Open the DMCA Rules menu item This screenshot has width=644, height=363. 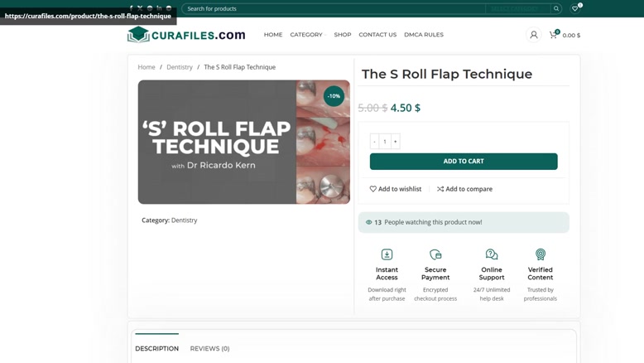[x=424, y=35]
